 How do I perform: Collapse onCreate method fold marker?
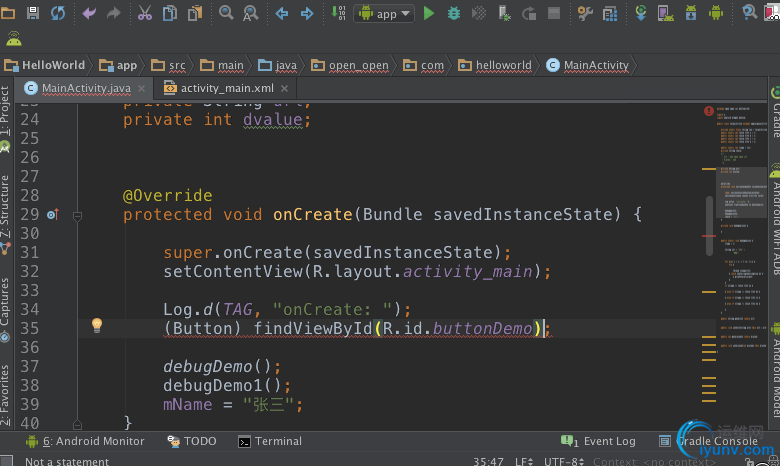pos(77,216)
